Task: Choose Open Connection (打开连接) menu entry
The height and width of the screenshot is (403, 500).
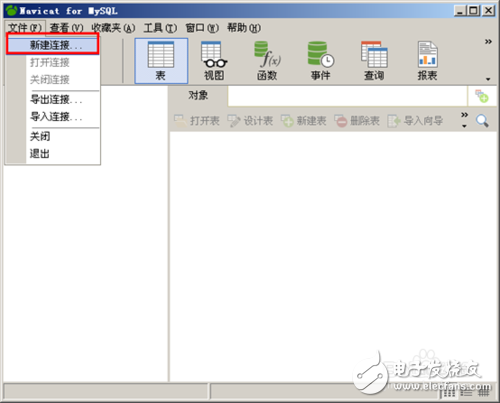Action: (x=53, y=62)
